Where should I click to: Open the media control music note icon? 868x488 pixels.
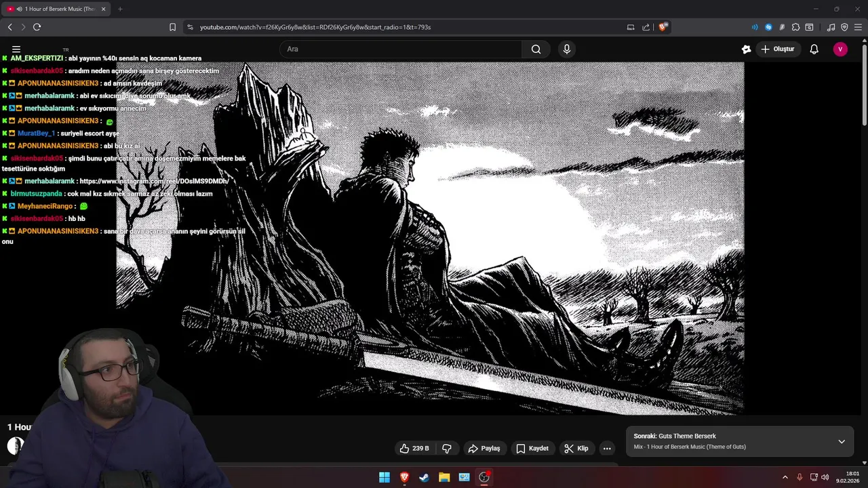(831, 27)
